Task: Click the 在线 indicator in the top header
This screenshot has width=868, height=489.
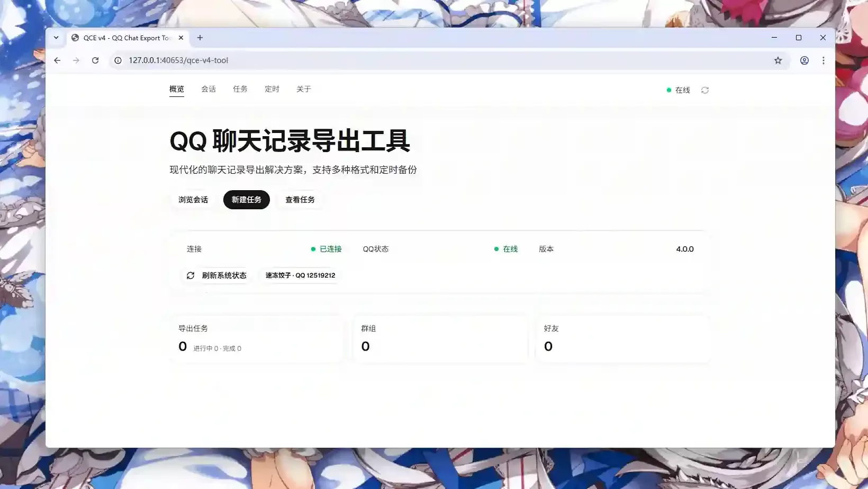Action: 679,90
